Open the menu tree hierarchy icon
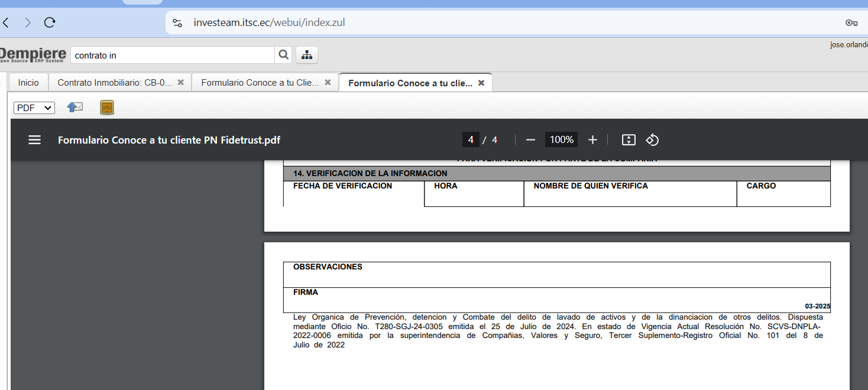 [x=306, y=55]
